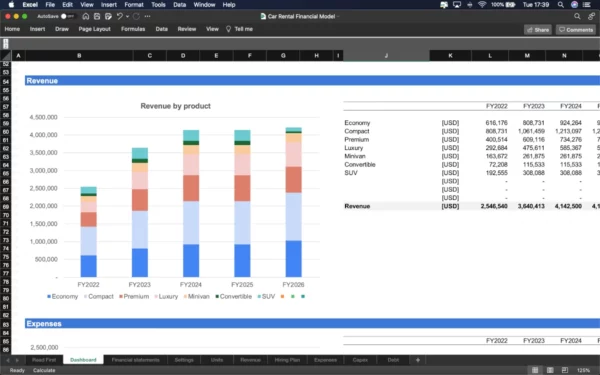Select column J header
The image size is (600, 375).
coord(386,55)
